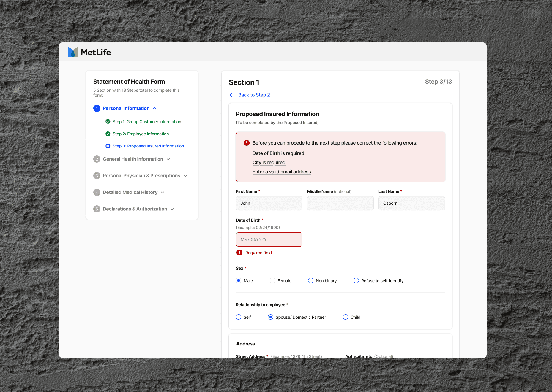Collapse Personal Information section chevron
The height and width of the screenshot is (392, 552).
click(x=154, y=108)
